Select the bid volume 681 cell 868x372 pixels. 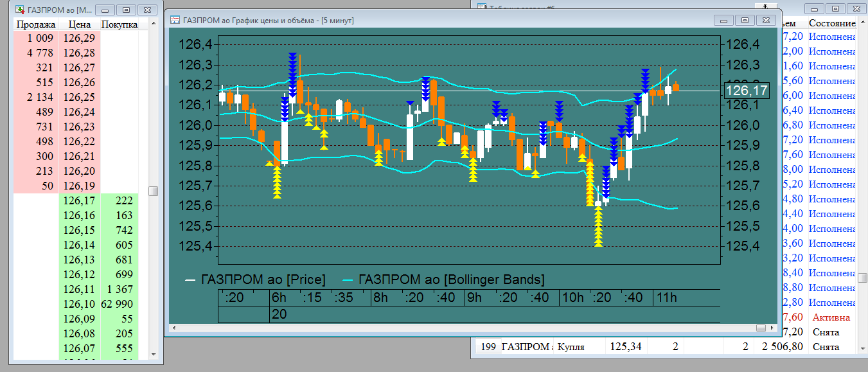click(x=120, y=260)
